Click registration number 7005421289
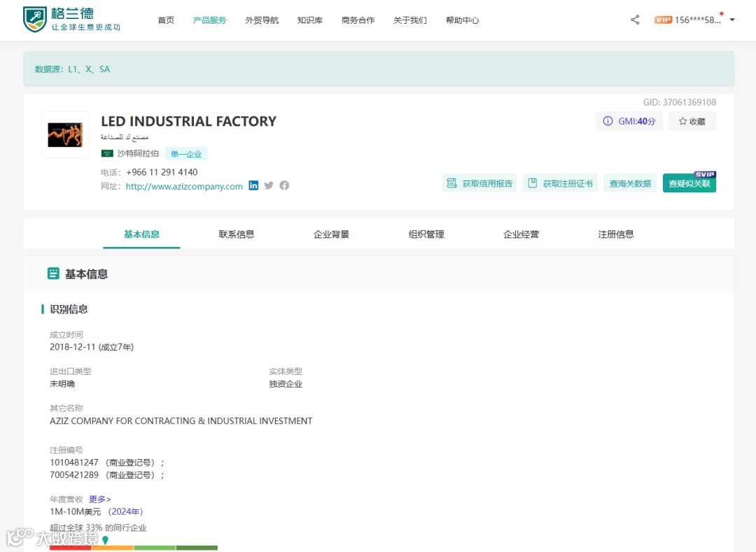Screen dimensions: 756x552 click(x=73, y=475)
